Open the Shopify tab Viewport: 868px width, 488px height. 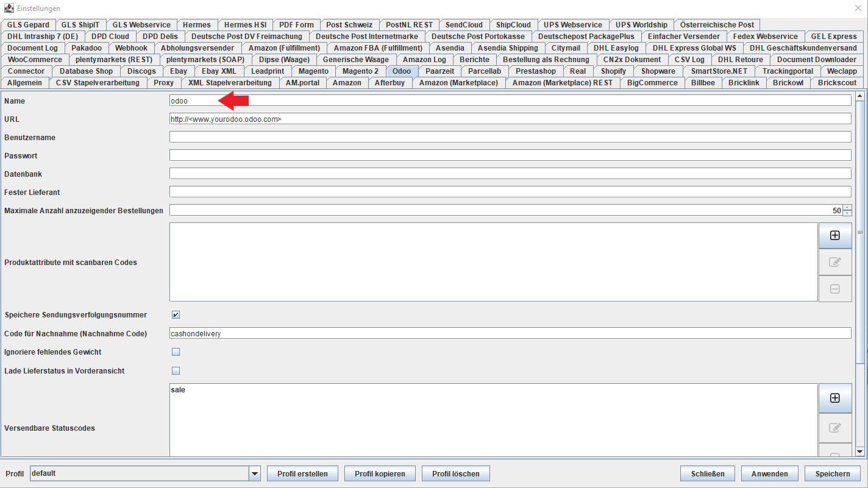613,71
